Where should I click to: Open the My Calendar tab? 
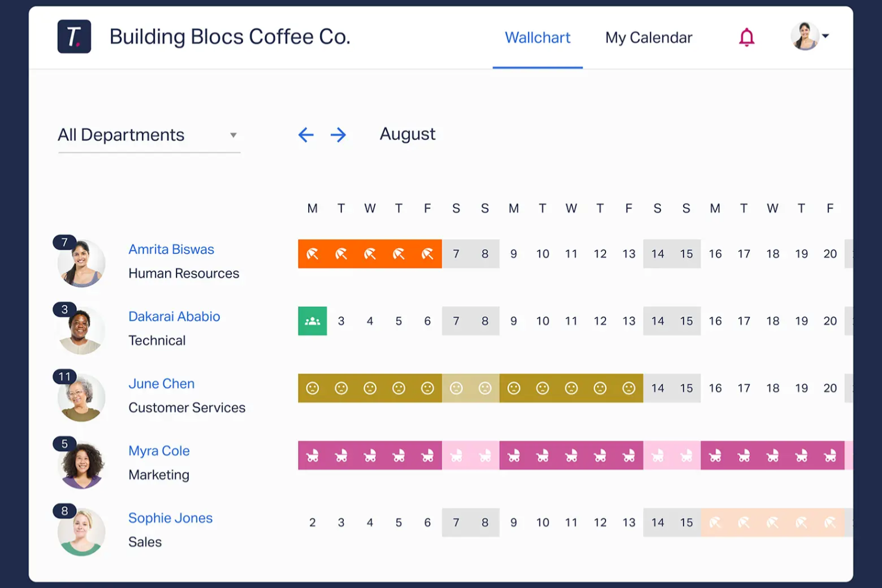pos(648,38)
